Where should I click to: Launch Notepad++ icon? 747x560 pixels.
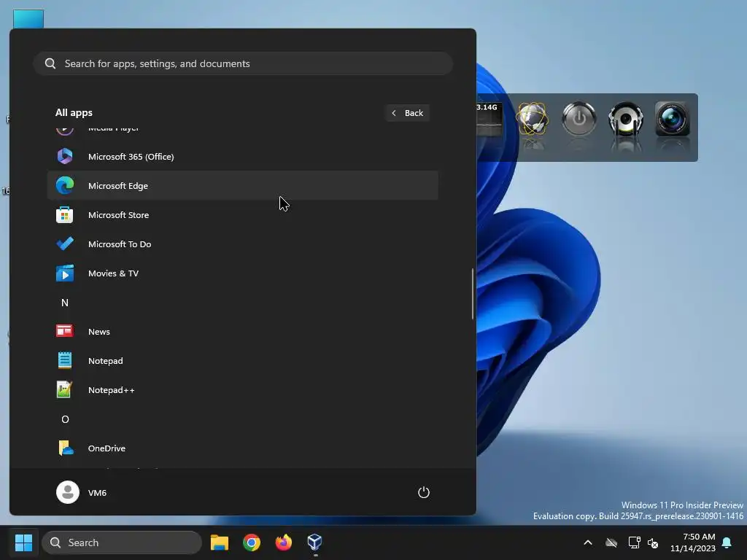pyautogui.click(x=65, y=390)
